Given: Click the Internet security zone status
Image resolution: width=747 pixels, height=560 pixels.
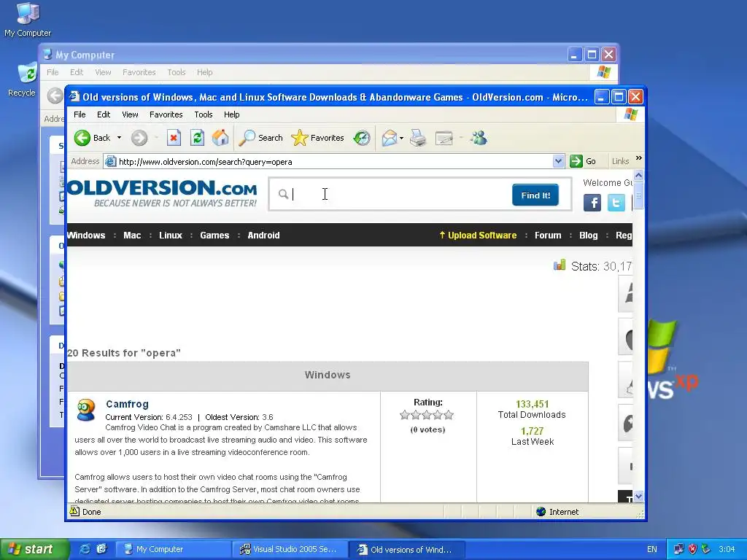Looking at the screenshot, I should tap(557, 512).
